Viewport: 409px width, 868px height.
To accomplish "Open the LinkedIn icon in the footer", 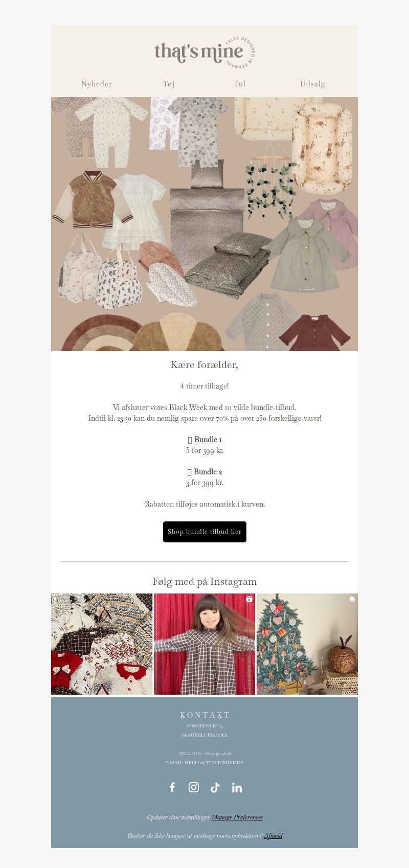I will tap(237, 787).
